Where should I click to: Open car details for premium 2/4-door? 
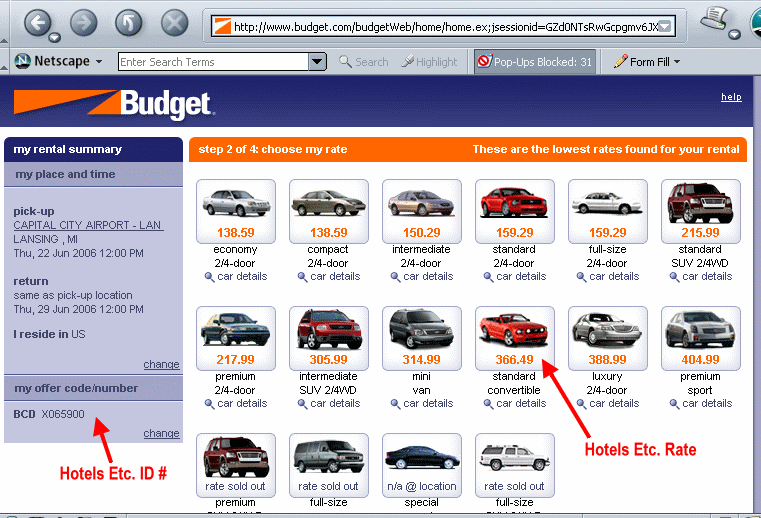click(x=236, y=403)
